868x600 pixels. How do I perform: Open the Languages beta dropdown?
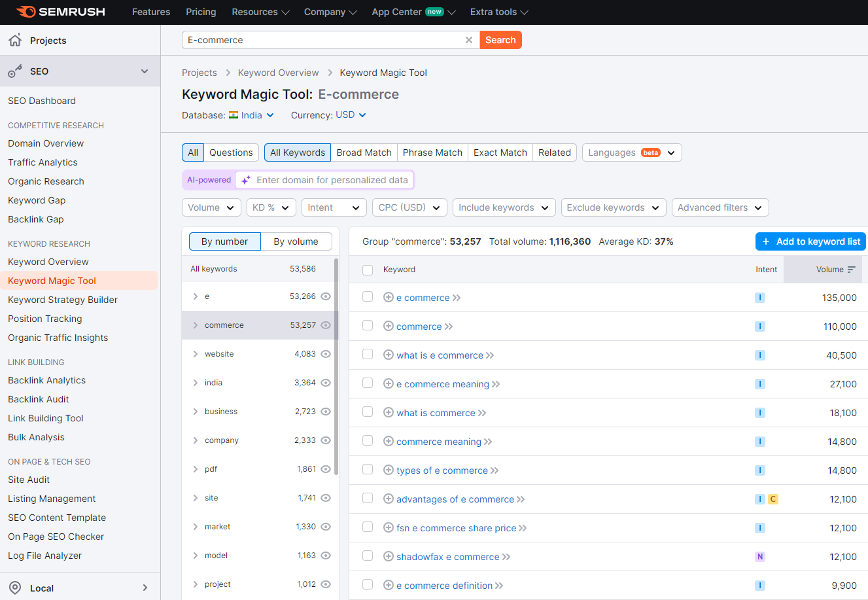[632, 152]
